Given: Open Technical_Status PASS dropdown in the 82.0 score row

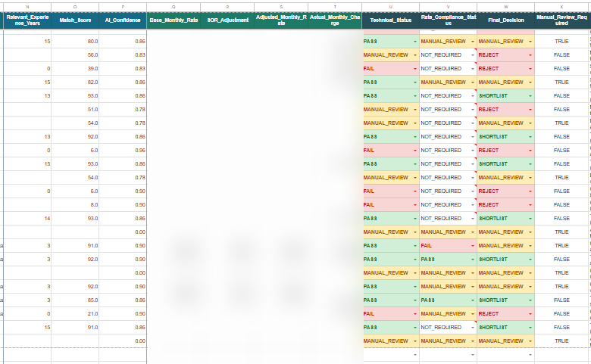Looking at the screenshot, I should [x=415, y=82].
